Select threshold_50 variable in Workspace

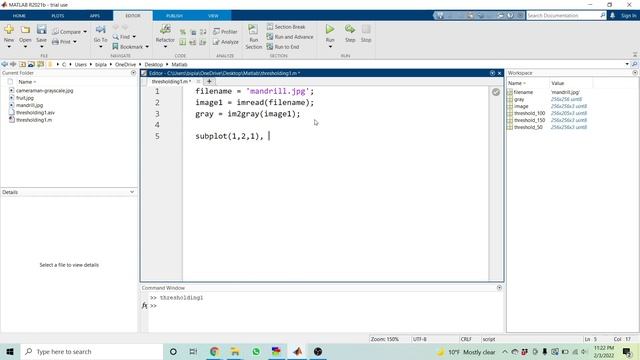coord(528,127)
